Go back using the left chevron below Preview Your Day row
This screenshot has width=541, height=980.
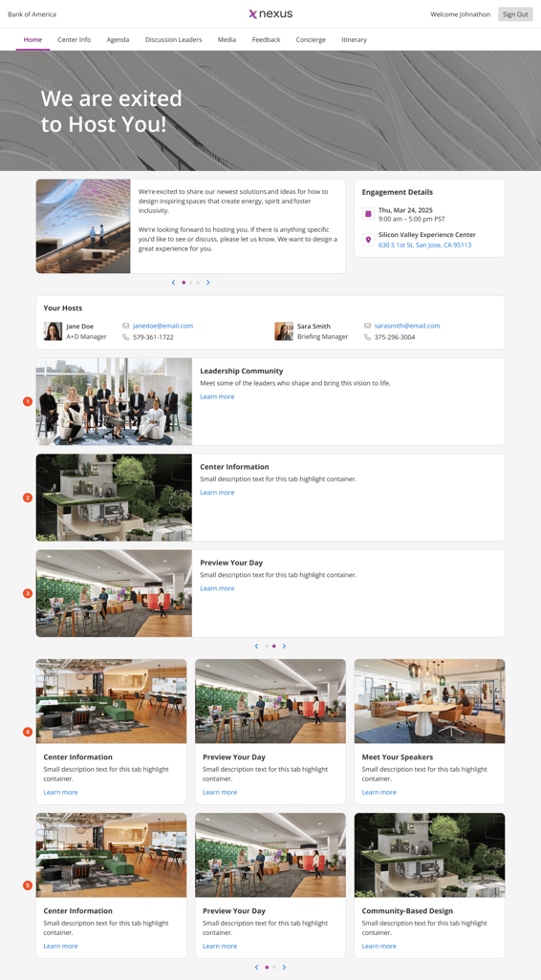pyautogui.click(x=256, y=647)
